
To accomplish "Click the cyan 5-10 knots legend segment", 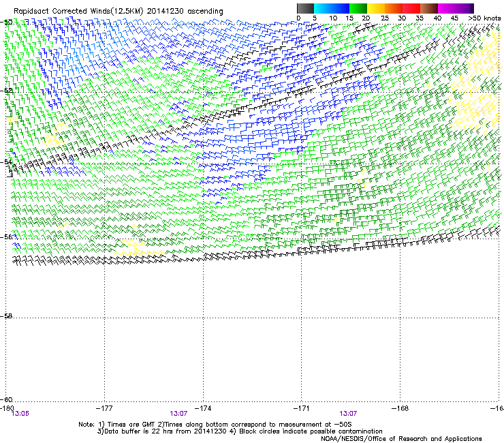I will pos(323,8).
